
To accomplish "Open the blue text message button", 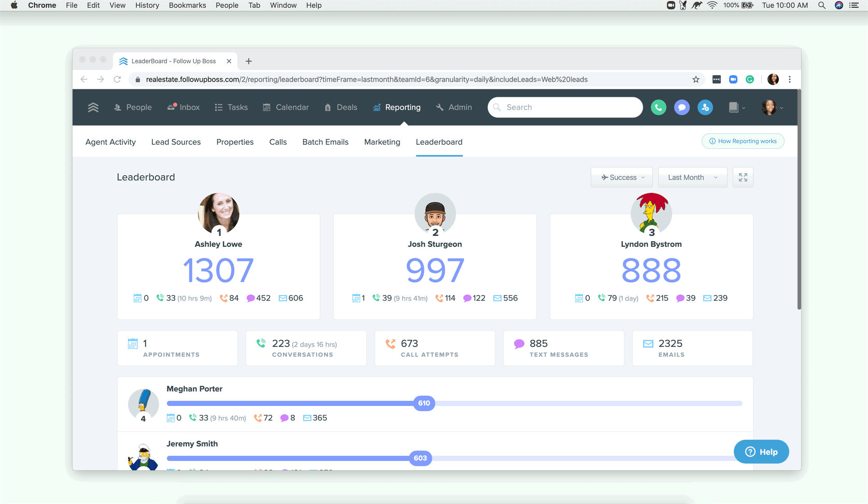I will 682,107.
